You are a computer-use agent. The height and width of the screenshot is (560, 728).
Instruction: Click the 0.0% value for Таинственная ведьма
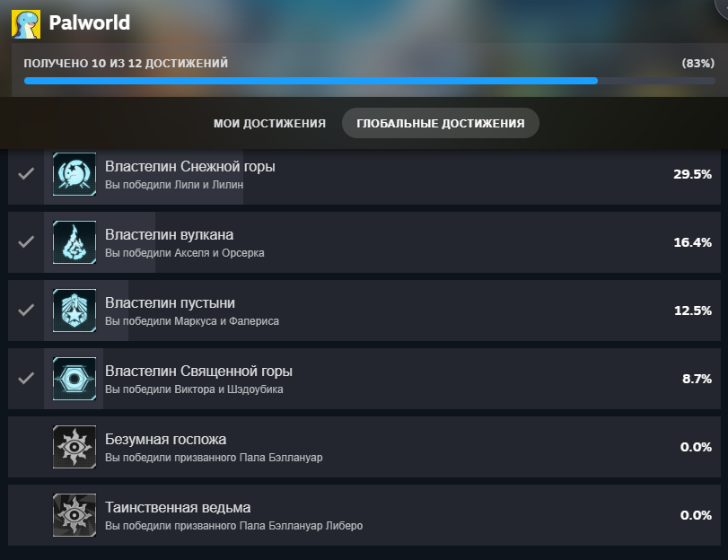(696, 515)
